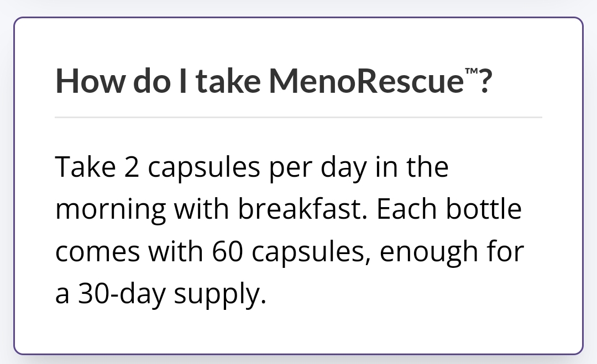The height and width of the screenshot is (364, 597).
Task: Click the phrase 'enough for' in the answer
Action: 452,252
